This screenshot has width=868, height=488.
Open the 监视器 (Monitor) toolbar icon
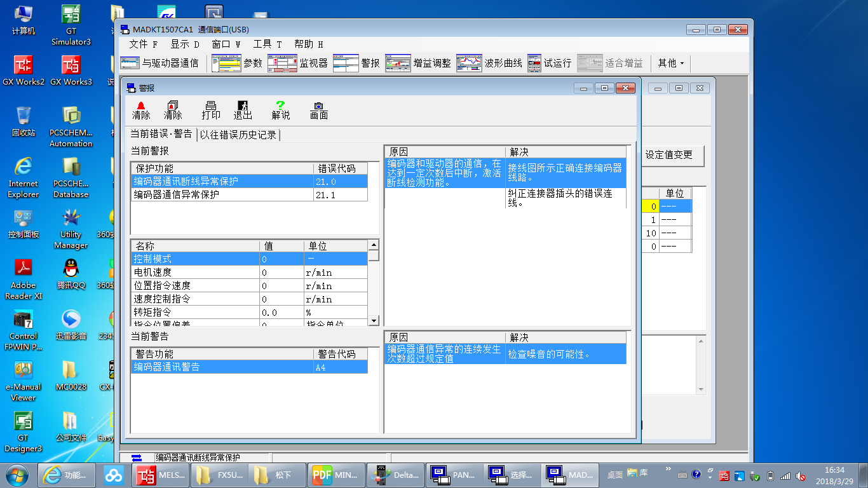(x=297, y=64)
